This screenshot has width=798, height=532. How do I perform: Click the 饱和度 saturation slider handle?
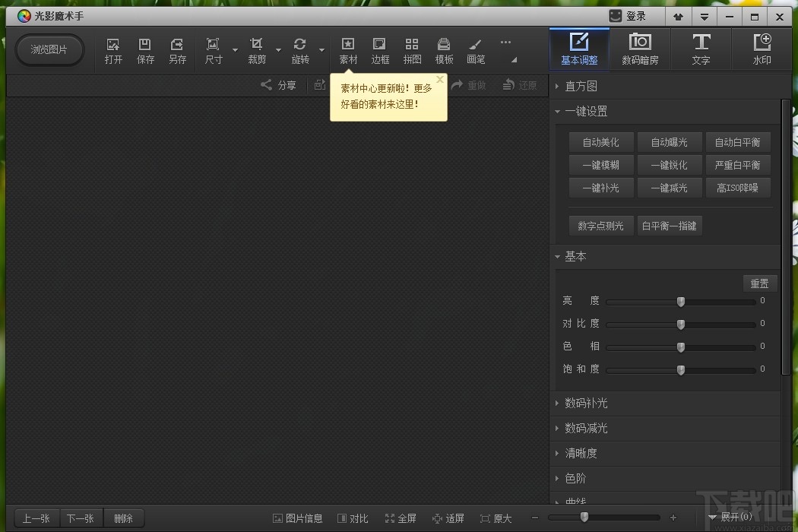click(681, 370)
